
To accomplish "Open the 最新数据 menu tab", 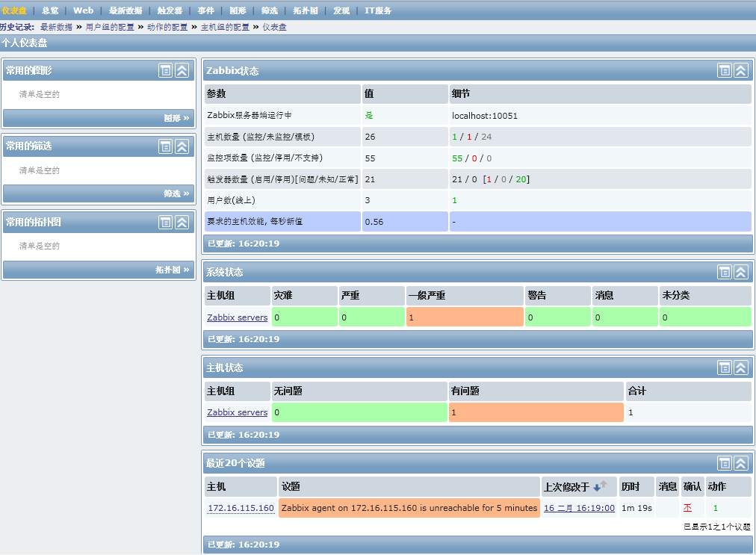I will 126,10.
